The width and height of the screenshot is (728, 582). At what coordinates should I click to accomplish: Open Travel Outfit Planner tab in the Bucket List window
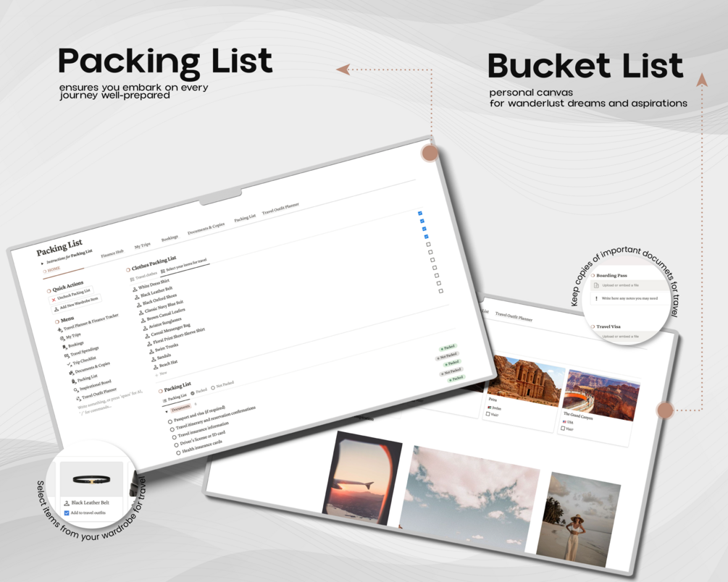[x=514, y=316]
